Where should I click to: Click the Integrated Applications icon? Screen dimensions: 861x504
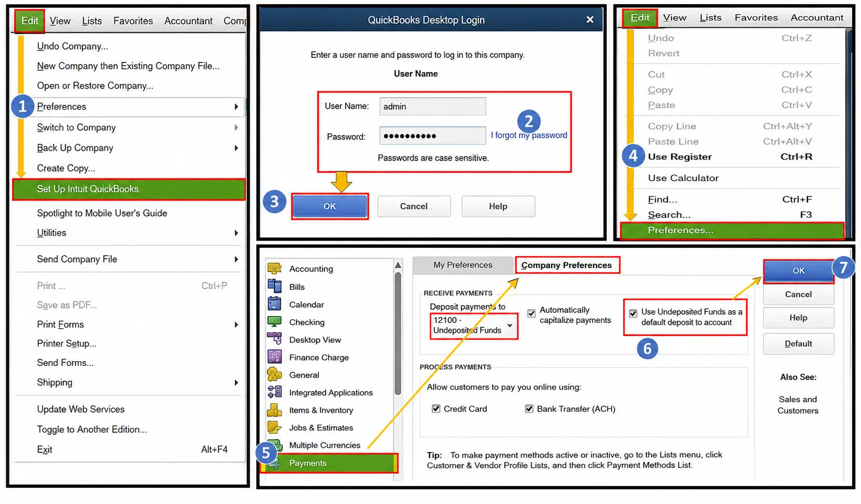tap(275, 392)
